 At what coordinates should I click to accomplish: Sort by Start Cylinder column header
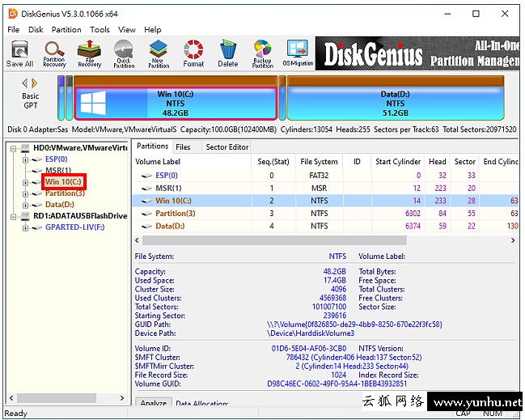398,162
